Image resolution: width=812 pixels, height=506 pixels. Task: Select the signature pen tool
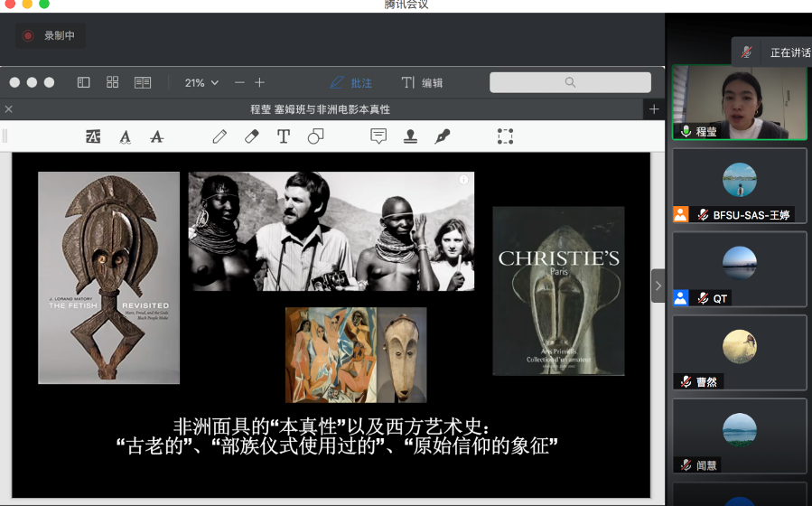pos(442,136)
